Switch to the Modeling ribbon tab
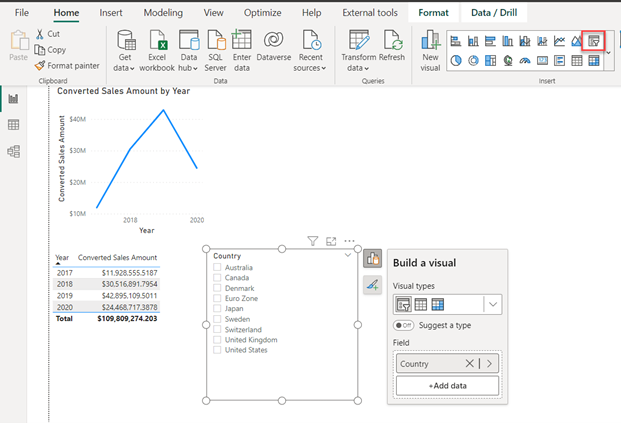Screen dimensions: 621x423 [161, 13]
